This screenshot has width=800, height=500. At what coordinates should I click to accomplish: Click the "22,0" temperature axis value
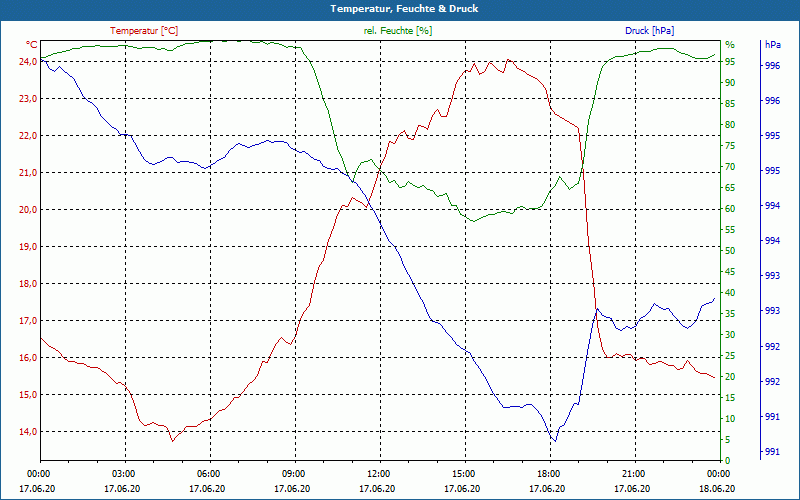tap(28, 136)
